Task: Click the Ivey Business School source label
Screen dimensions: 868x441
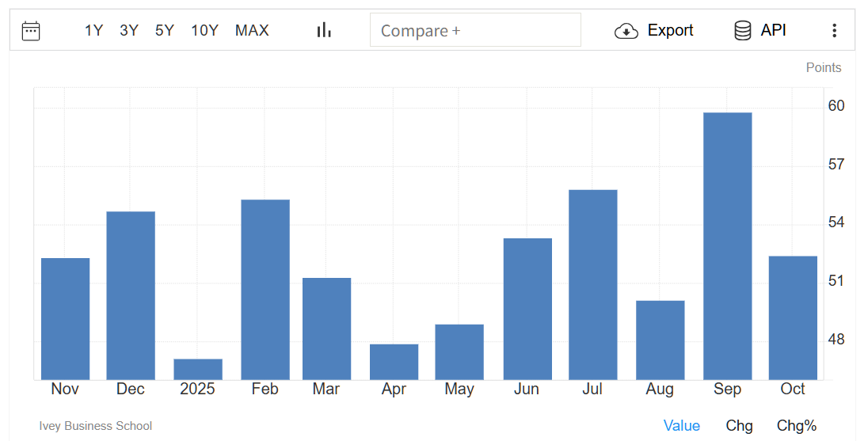Action: [95, 426]
